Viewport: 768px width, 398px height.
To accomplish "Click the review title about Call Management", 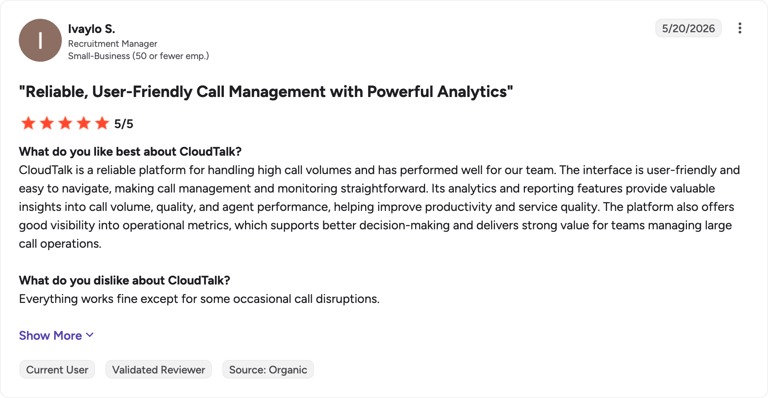I will tap(266, 92).
